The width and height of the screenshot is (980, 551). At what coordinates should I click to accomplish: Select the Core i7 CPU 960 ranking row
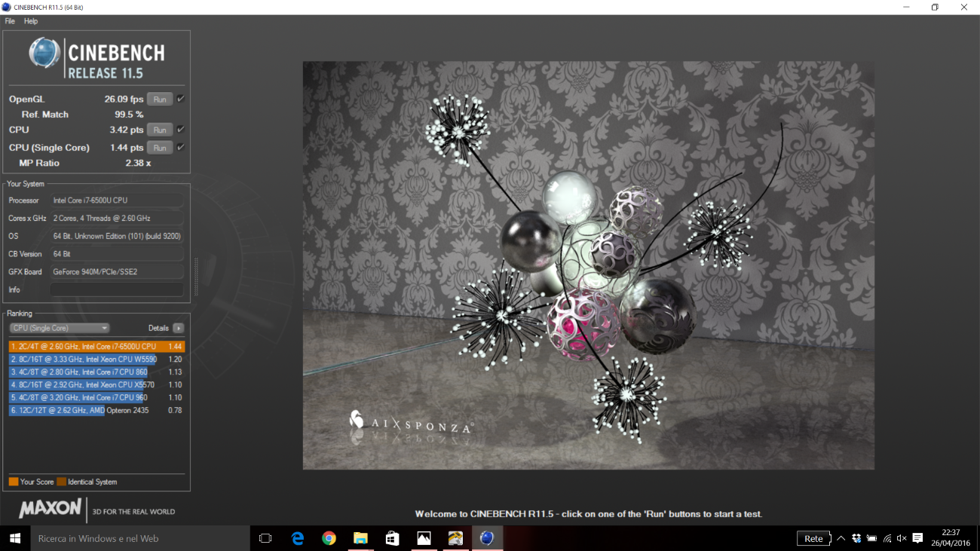[96, 397]
